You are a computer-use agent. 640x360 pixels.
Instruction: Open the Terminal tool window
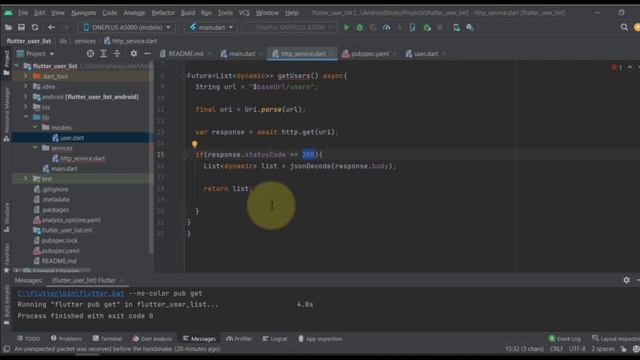(107, 339)
